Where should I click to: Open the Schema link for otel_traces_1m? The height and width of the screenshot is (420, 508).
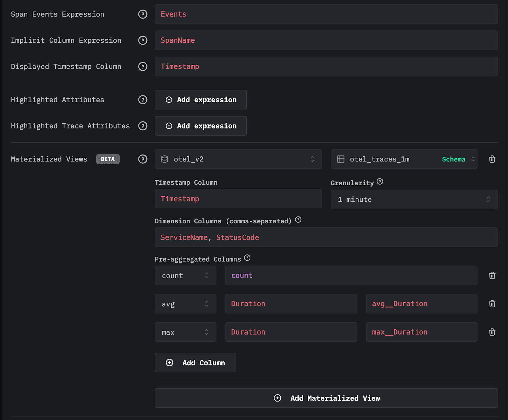pos(453,159)
